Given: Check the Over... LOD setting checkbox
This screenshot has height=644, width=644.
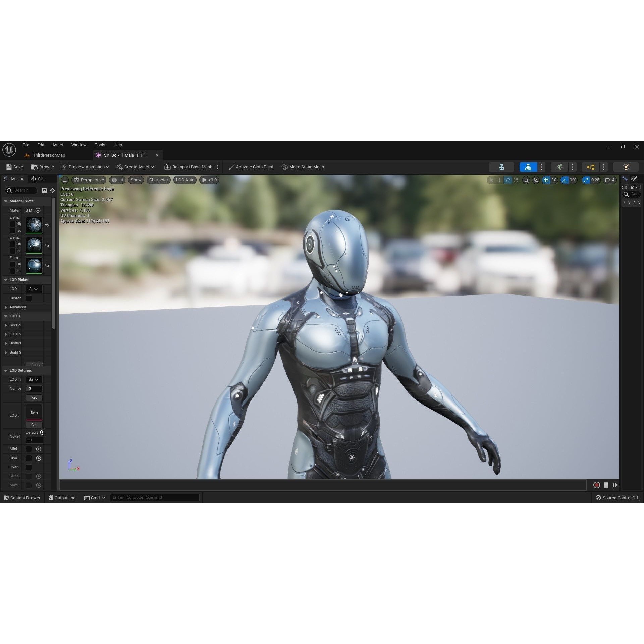Looking at the screenshot, I should pos(29,467).
